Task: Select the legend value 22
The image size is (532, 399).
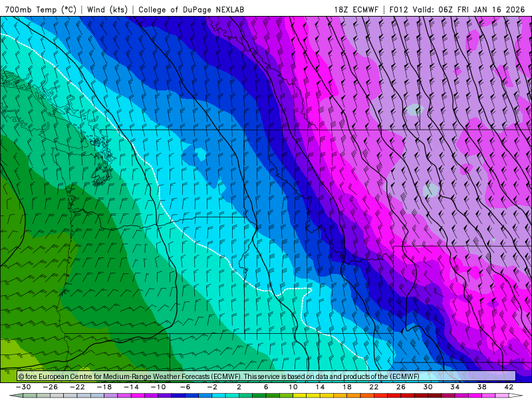Action: (374, 387)
